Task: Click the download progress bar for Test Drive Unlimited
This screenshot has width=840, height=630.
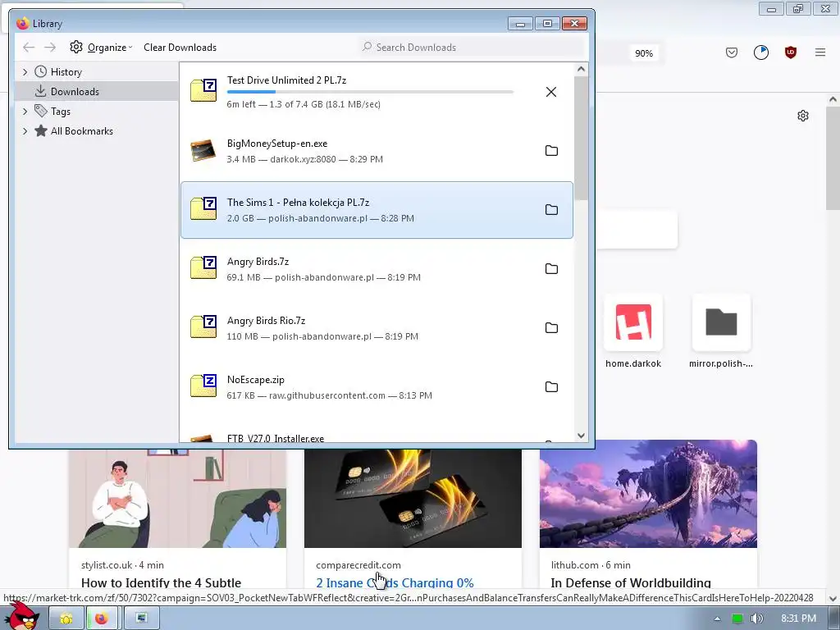Action: tap(370, 92)
